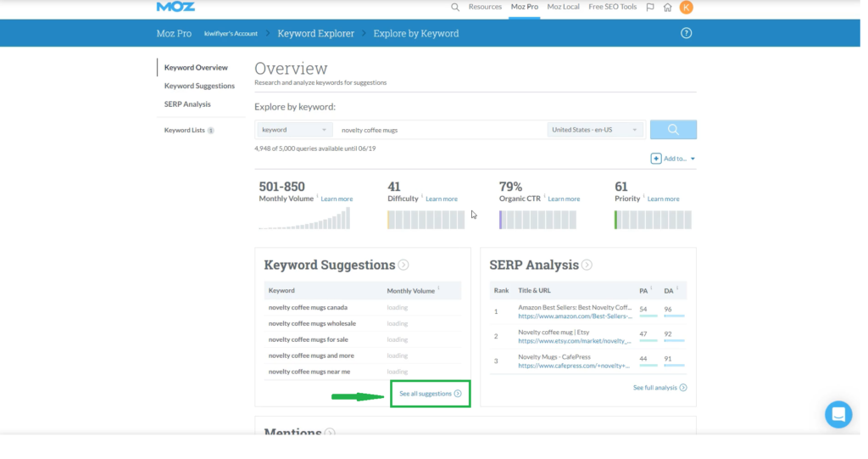The width and height of the screenshot is (868, 459).
Task: Click Learn more beside Priority
Action: pyautogui.click(x=663, y=199)
